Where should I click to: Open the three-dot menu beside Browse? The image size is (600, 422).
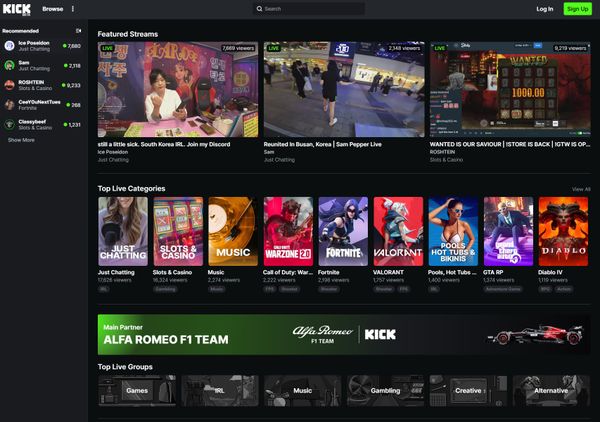click(x=73, y=9)
